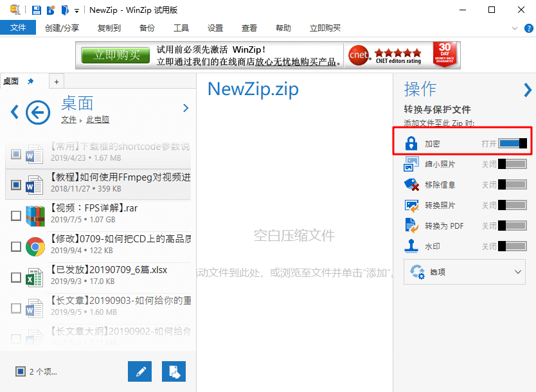Open the 创建/分享 ribbon tab

point(62,28)
